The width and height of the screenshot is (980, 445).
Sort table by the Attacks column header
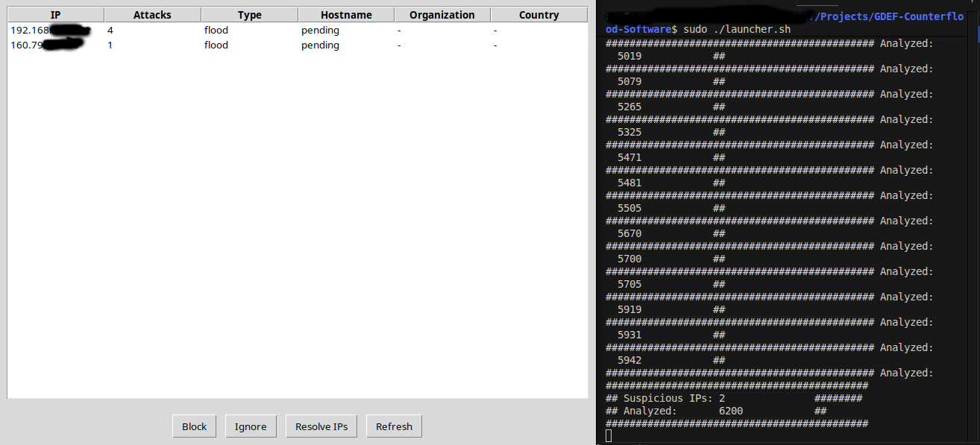[x=152, y=15]
